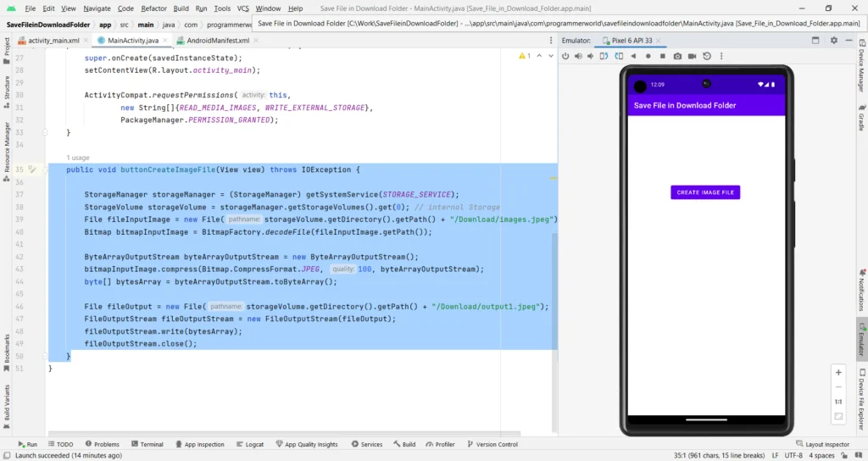868x461 pixels.
Task: Set emulator zoom to 1:1
Action: tap(838, 402)
